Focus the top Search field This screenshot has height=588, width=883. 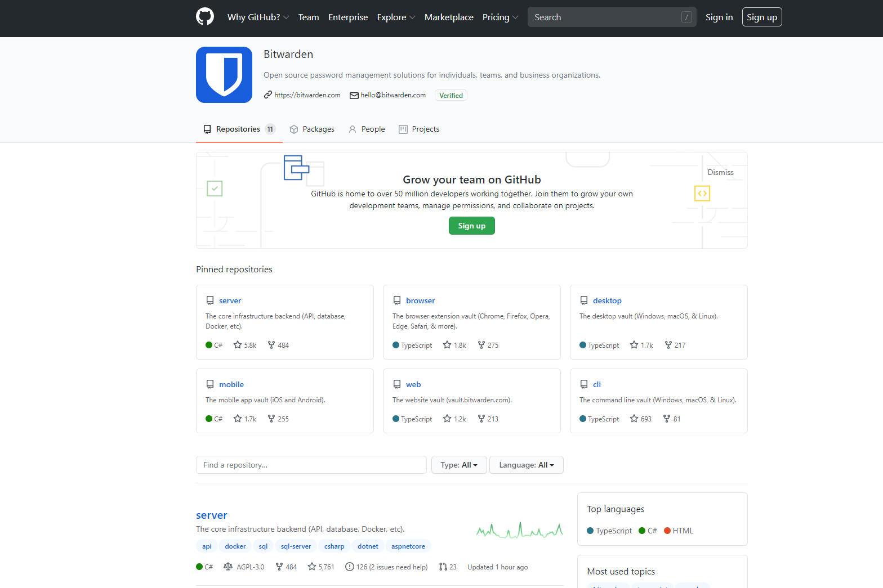click(x=612, y=17)
